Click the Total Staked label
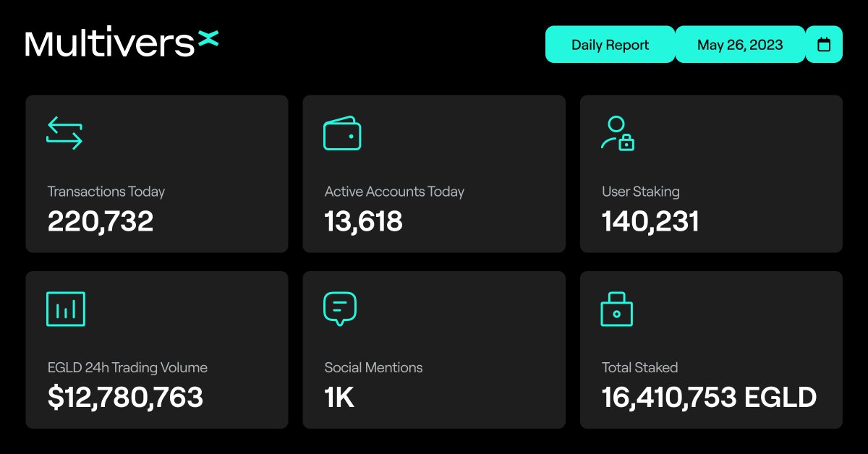This screenshot has width=868, height=454. tap(640, 367)
